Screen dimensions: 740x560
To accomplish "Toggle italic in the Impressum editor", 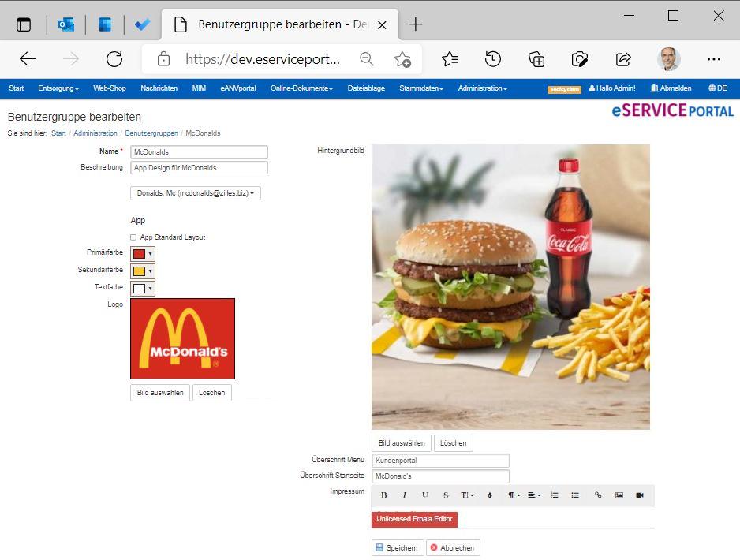I will click(x=405, y=495).
